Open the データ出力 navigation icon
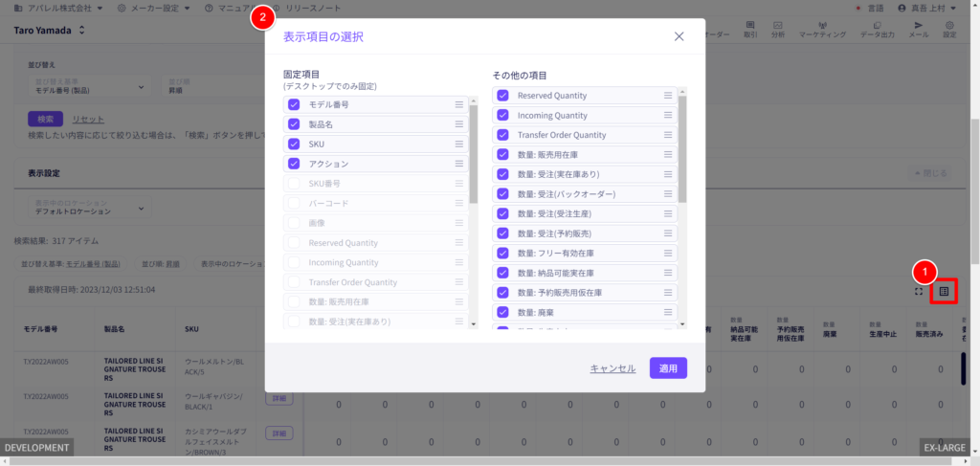 coord(878,30)
